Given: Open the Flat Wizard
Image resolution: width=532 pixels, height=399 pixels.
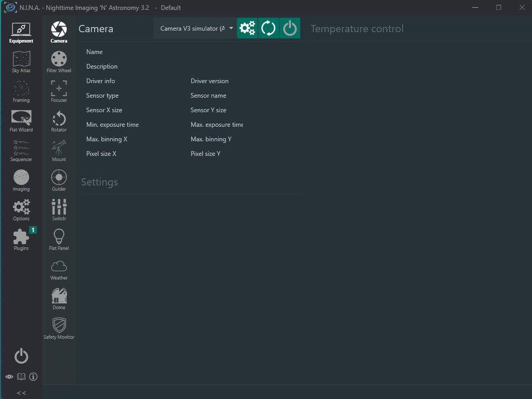Looking at the screenshot, I should (x=21, y=121).
